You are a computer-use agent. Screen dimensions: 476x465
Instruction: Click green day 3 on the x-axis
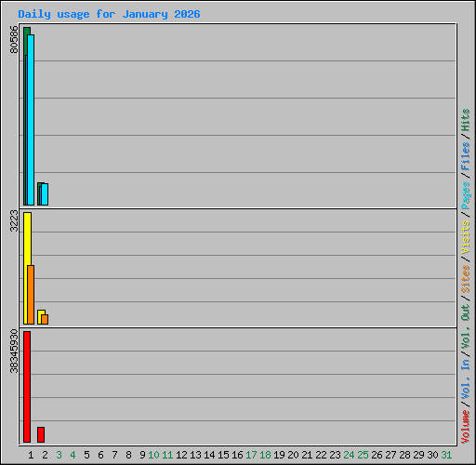point(59,455)
